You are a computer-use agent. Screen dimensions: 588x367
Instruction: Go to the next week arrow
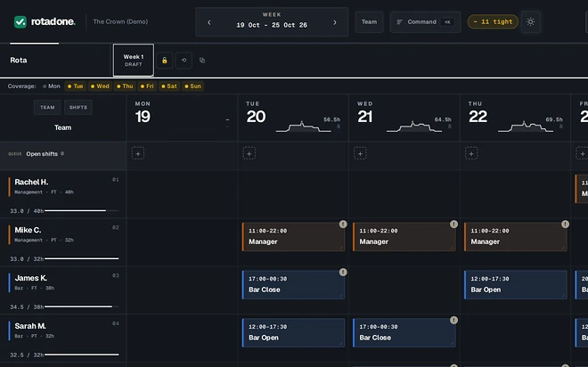coord(335,22)
